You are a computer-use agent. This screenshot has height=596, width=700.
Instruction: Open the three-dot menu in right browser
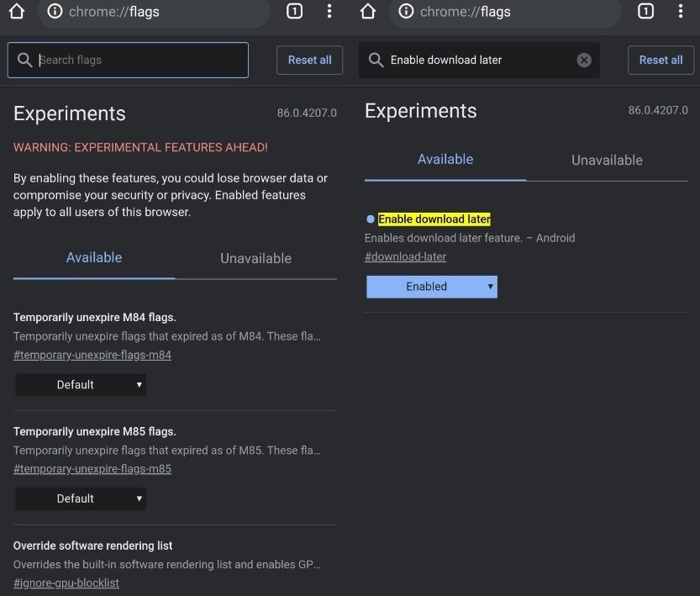[681, 11]
